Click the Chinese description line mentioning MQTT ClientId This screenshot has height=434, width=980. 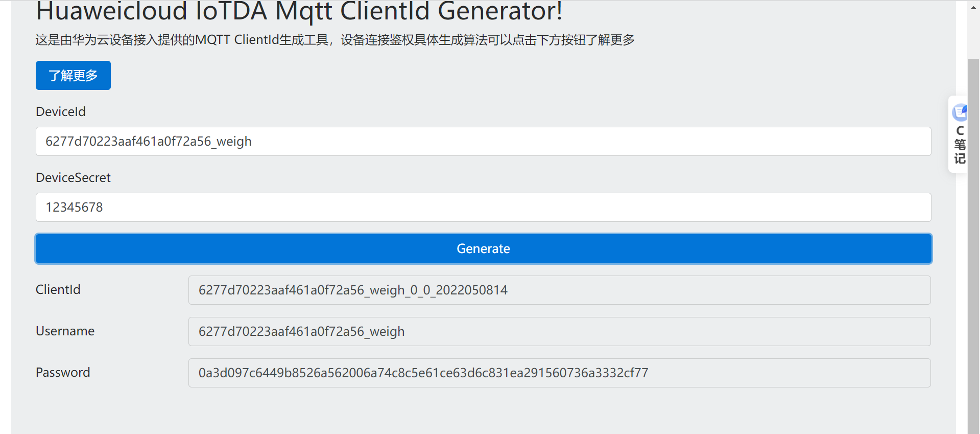pyautogui.click(x=335, y=40)
